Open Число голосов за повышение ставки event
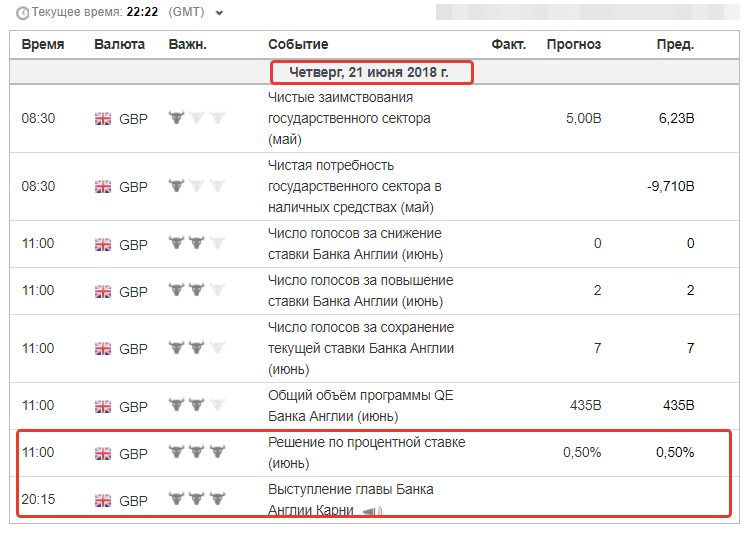Screen dimensions: 753x534 click(361, 291)
